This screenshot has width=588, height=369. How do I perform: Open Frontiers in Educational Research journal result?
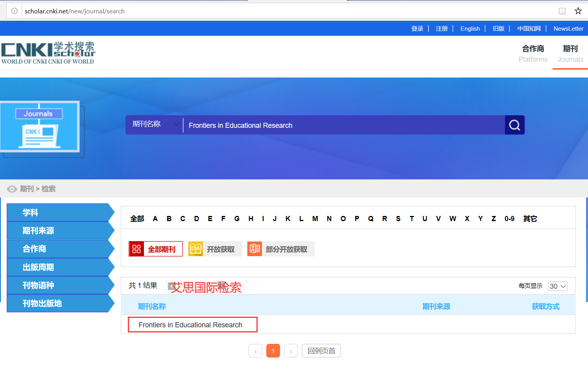[x=190, y=325]
